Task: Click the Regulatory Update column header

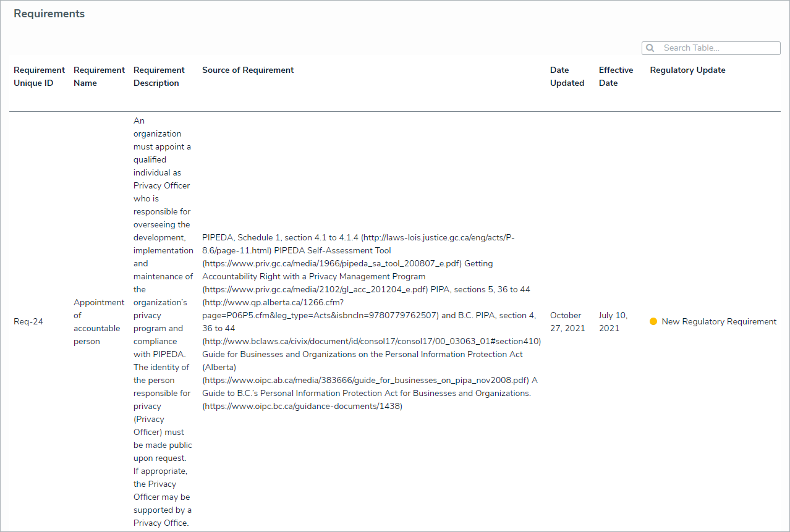Action: pos(687,70)
